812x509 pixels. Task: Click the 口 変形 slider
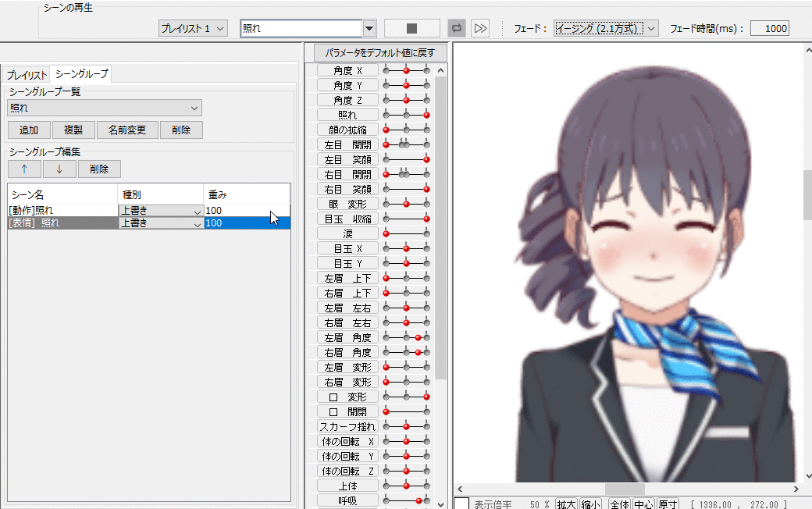(407, 397)
